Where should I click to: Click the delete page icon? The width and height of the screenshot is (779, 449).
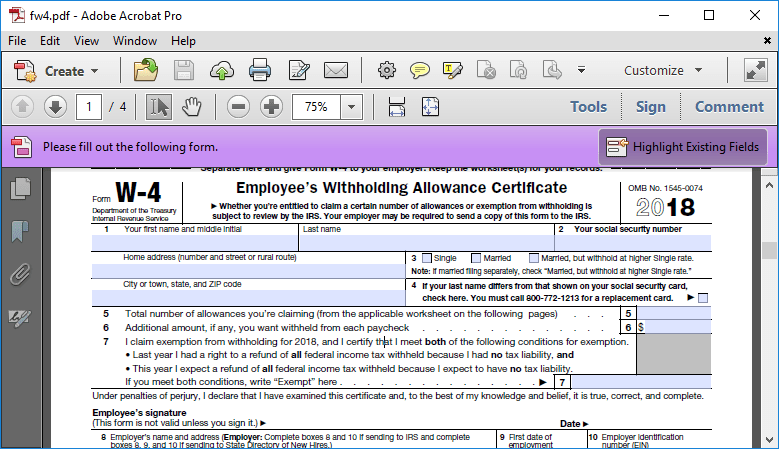pos(486,70)
